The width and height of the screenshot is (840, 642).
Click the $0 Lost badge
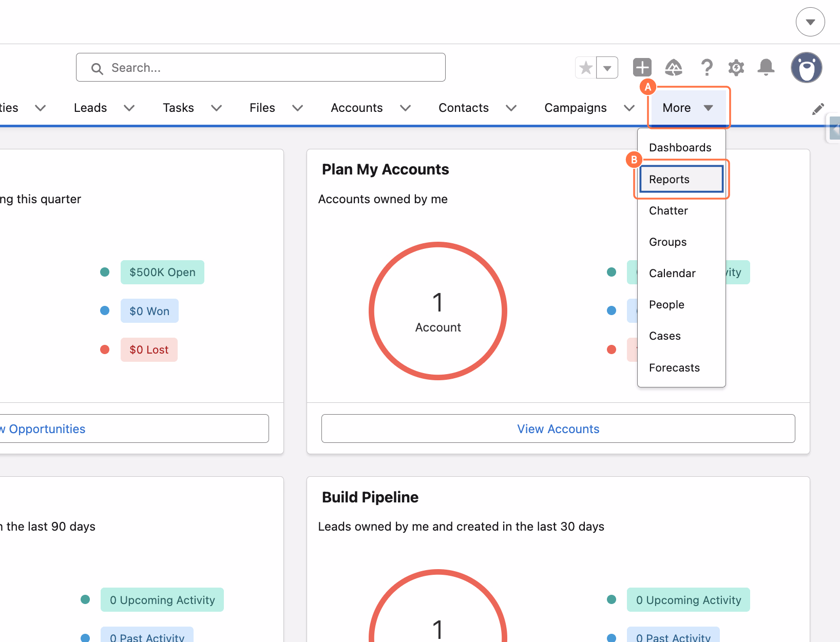pos(149,349)
